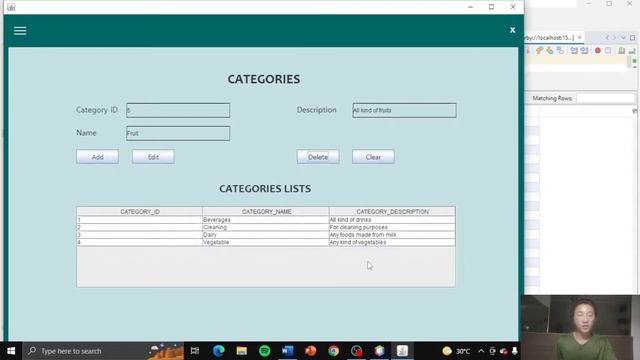Open Google Chrome from the taskbar

pos(333,351)
